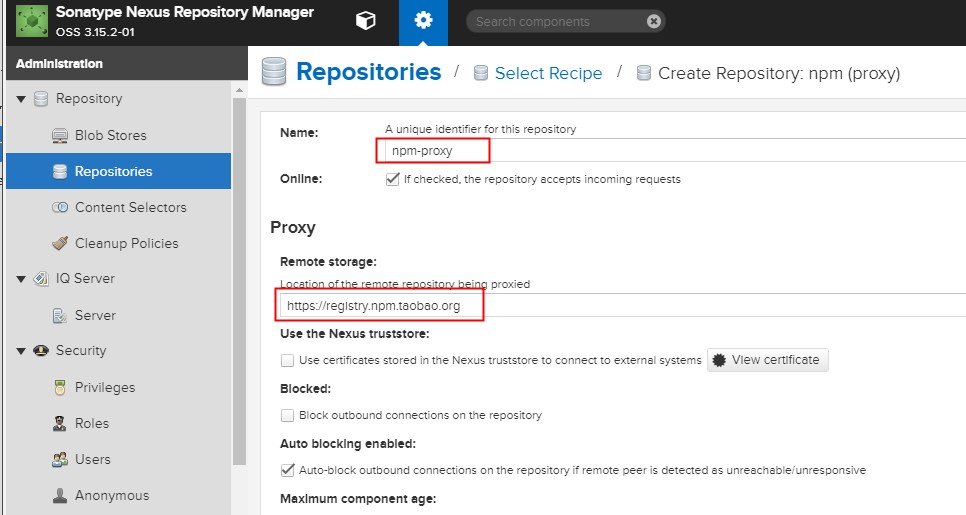Click the Browse cube icon in header
The height and width of the screenshot is (515, 966).
[x=366, y=21]
